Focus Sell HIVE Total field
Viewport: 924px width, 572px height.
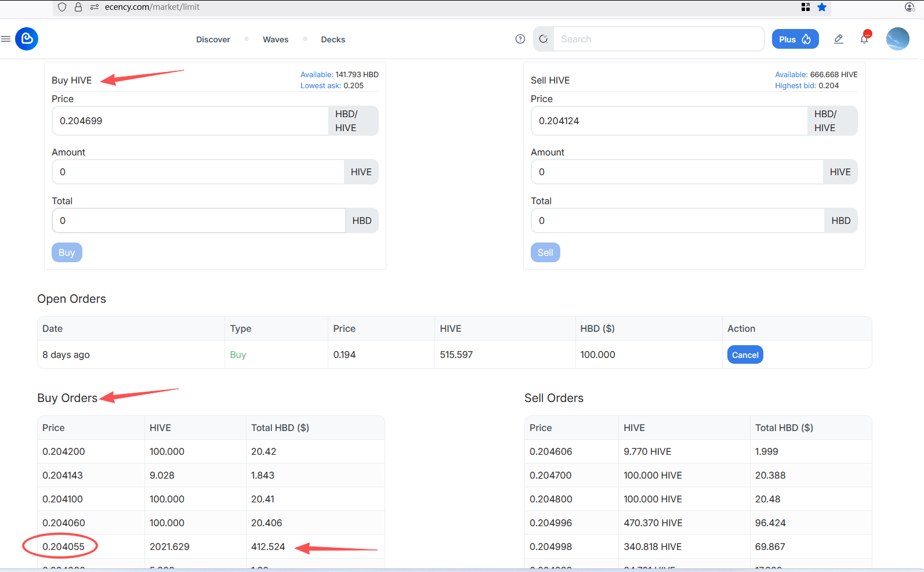point(677,220)
